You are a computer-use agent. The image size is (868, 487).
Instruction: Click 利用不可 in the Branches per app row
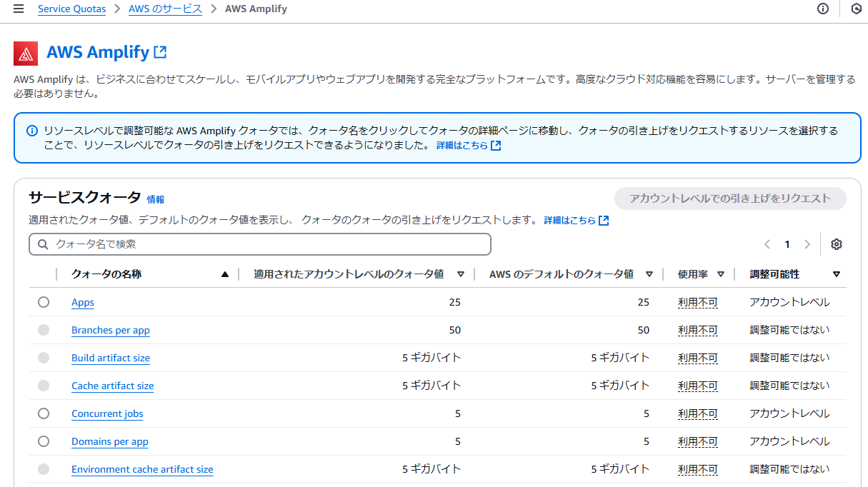[698, 330]
